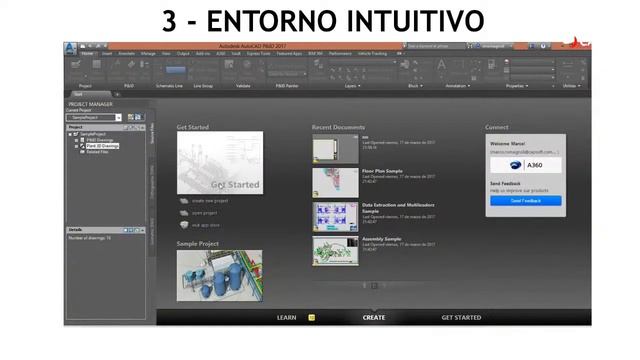The height and width of the screenshot is (360, 640).
Task: Open the Express Tools ribbon tab
Action: click(258, 53)
